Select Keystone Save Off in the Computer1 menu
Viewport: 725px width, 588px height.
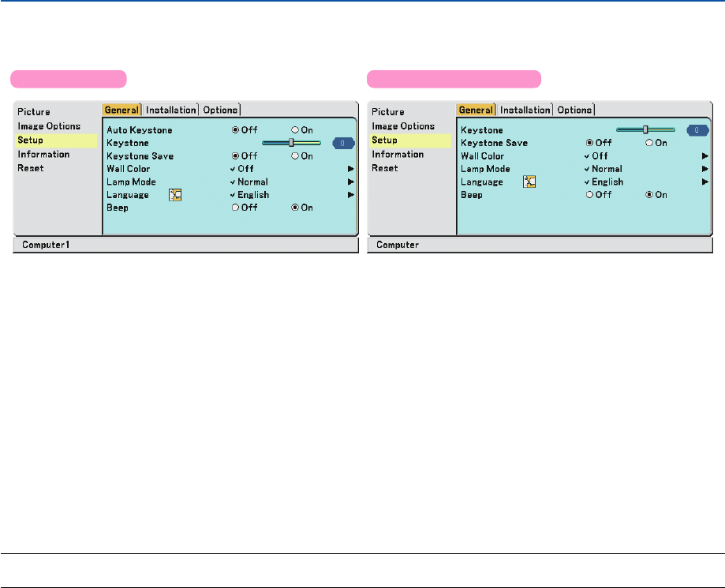245,156
